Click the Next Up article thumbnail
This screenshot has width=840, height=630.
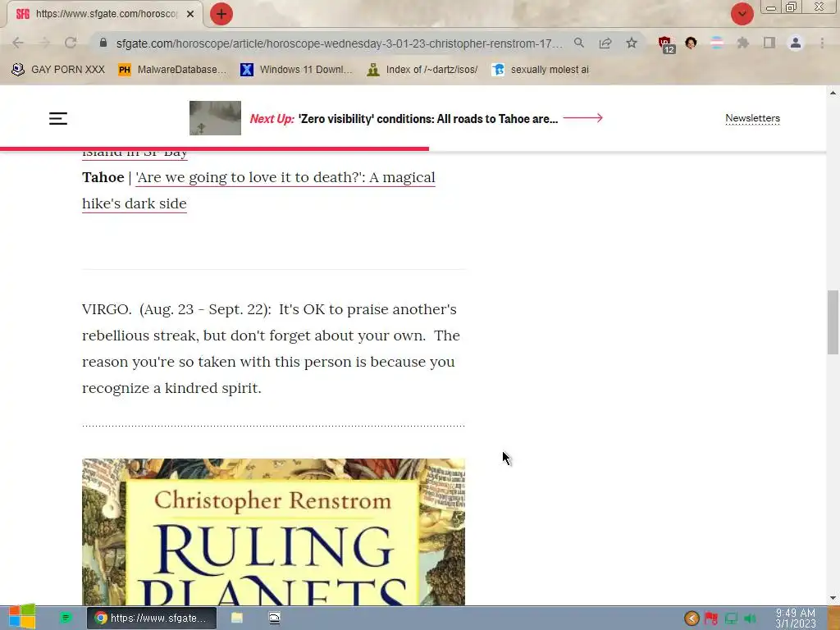tap(215, 118)
